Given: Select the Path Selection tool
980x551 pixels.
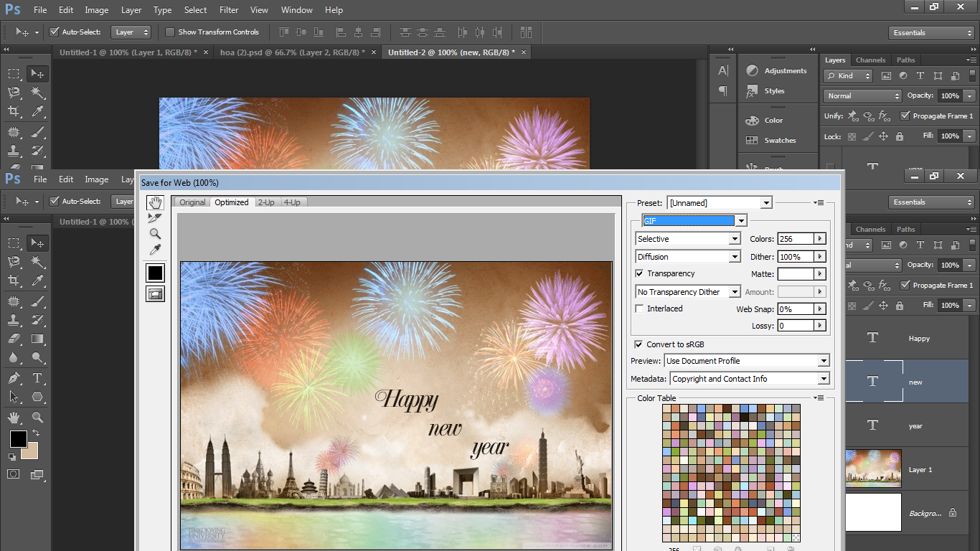Looking at the screenshot, I should [14, 397].
